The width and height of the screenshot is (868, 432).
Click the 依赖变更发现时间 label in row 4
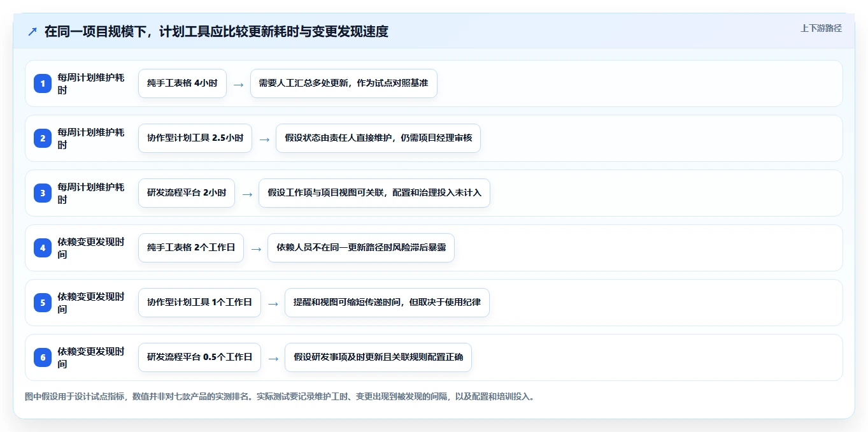point(90,248)
